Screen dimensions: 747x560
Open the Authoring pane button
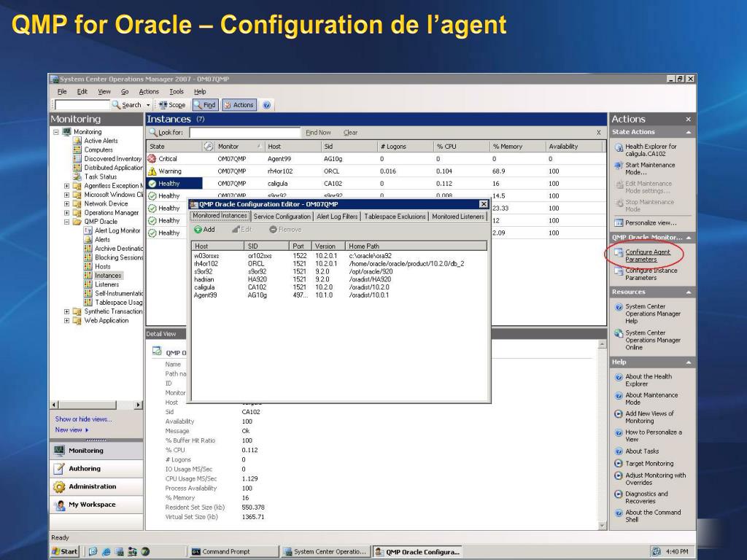[x=96, y=469]
